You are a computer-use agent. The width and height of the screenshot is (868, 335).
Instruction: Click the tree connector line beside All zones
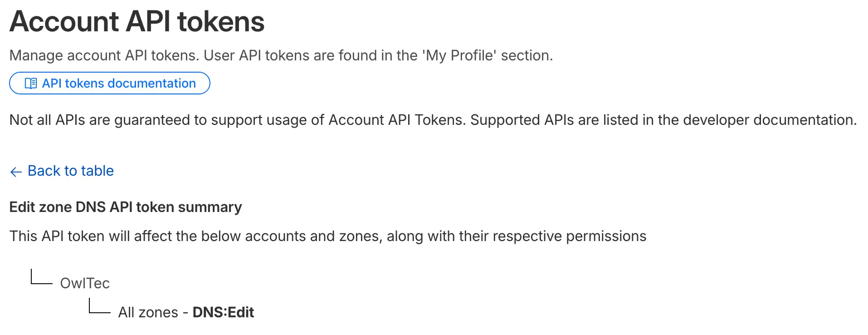(x=100, y=305)
